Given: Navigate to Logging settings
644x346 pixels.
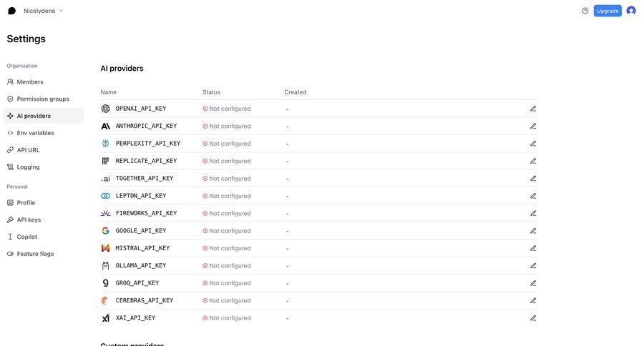Looking at the screenshot, I should point(28,167).
